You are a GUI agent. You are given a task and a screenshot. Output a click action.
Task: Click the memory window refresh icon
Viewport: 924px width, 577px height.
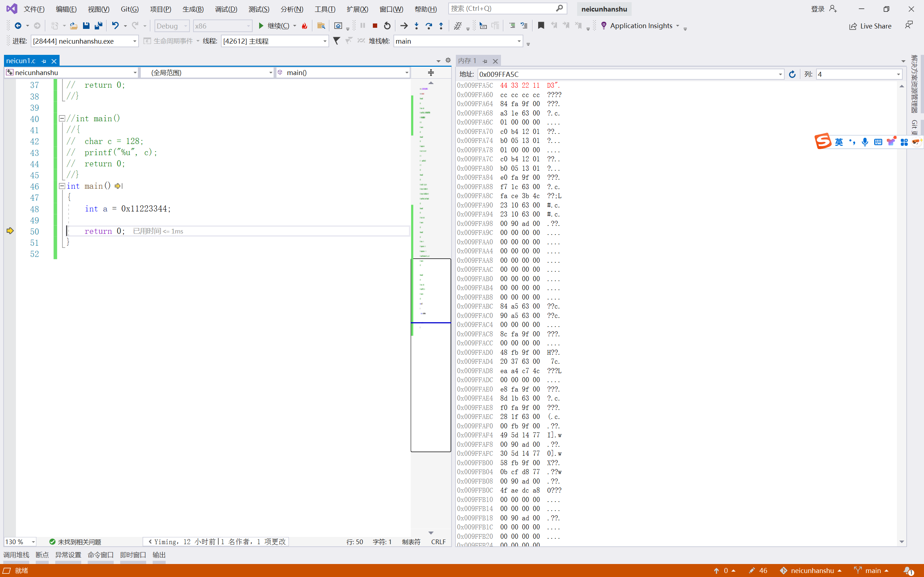tap(792, 74)
